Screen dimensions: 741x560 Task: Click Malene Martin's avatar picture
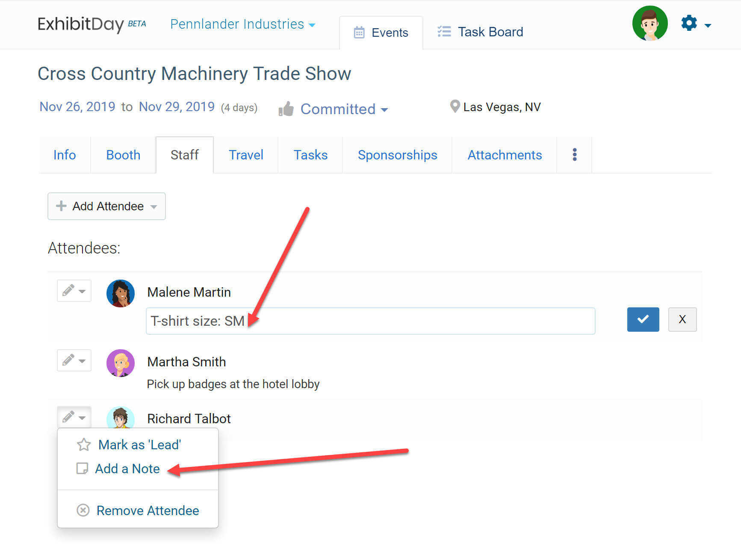pos(121,293)
